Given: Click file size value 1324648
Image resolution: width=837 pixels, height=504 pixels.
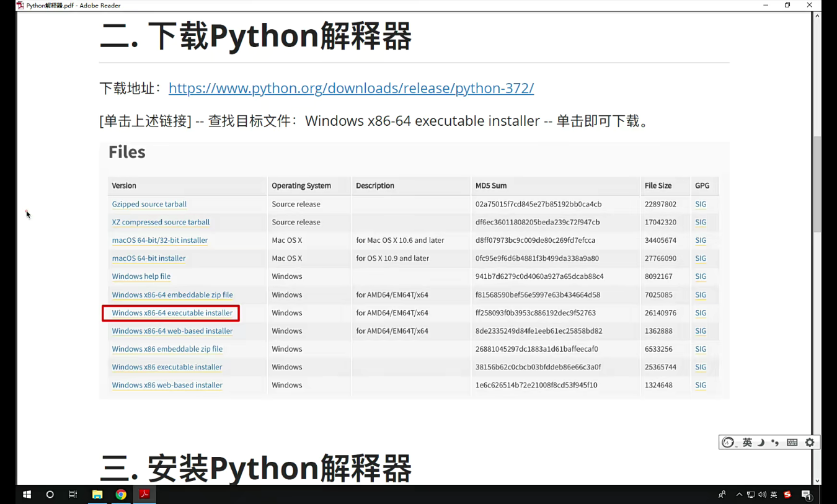Looking at the screenshot, I should pos(658,385).
